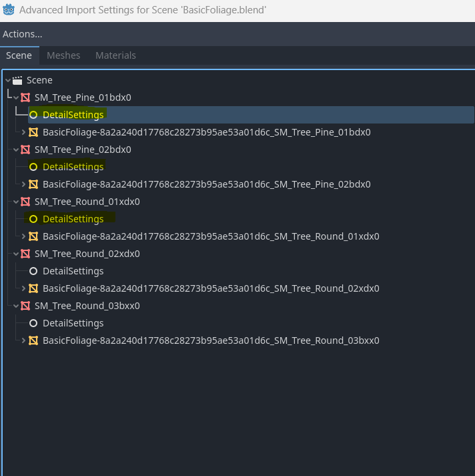Image resolution: width=475 pixels, height=476 pixels.
Task: Expand BasicFoliage mesh under SM_Tree_Pine_02bdx0
Action: [23, 184]
